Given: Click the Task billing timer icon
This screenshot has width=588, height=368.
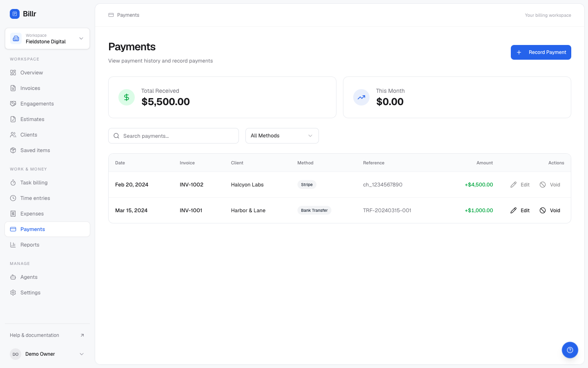Looking at the screenshot, I should pos(13,183).
